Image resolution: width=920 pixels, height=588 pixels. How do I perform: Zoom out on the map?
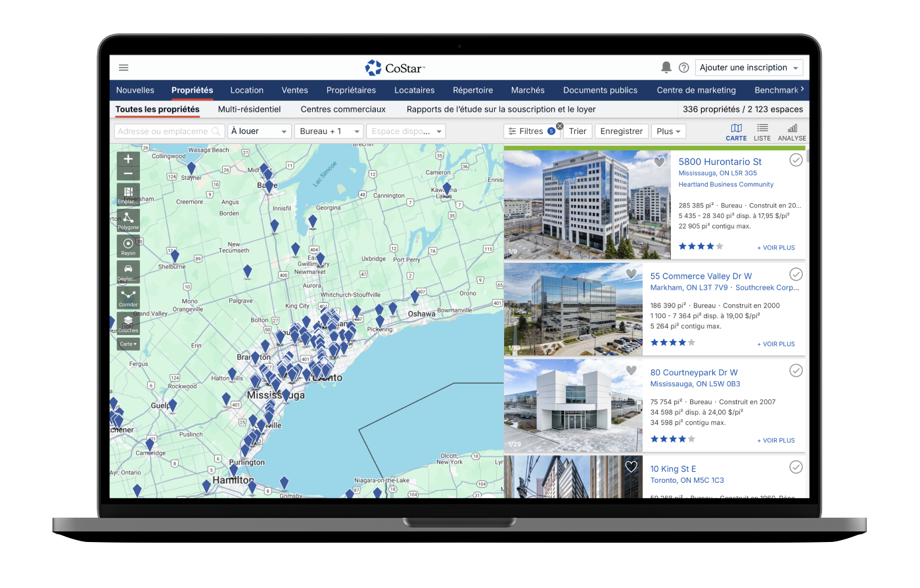[128, 174]
